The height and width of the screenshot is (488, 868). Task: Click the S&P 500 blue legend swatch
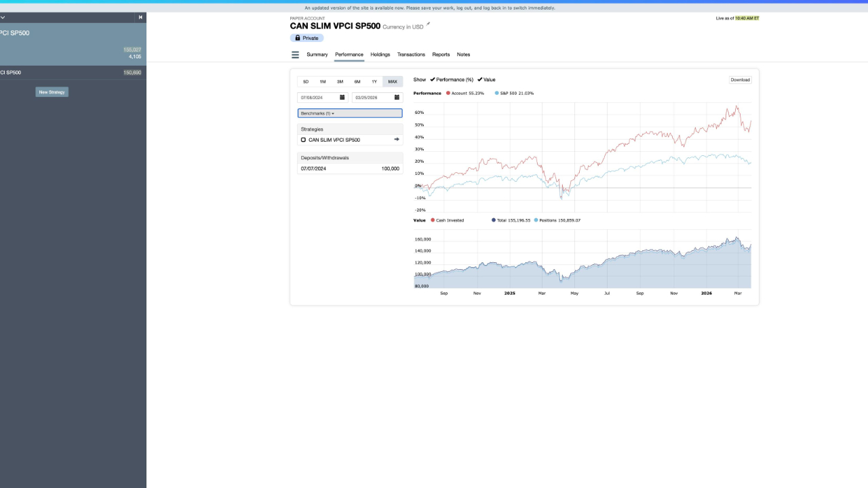[x=496, y=93]
